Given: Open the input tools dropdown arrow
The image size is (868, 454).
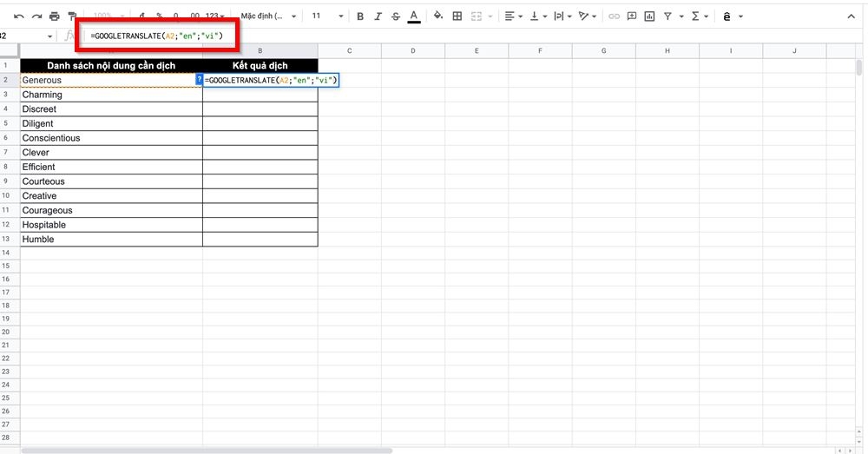Looking at the screenshot, I should (740, 16).
